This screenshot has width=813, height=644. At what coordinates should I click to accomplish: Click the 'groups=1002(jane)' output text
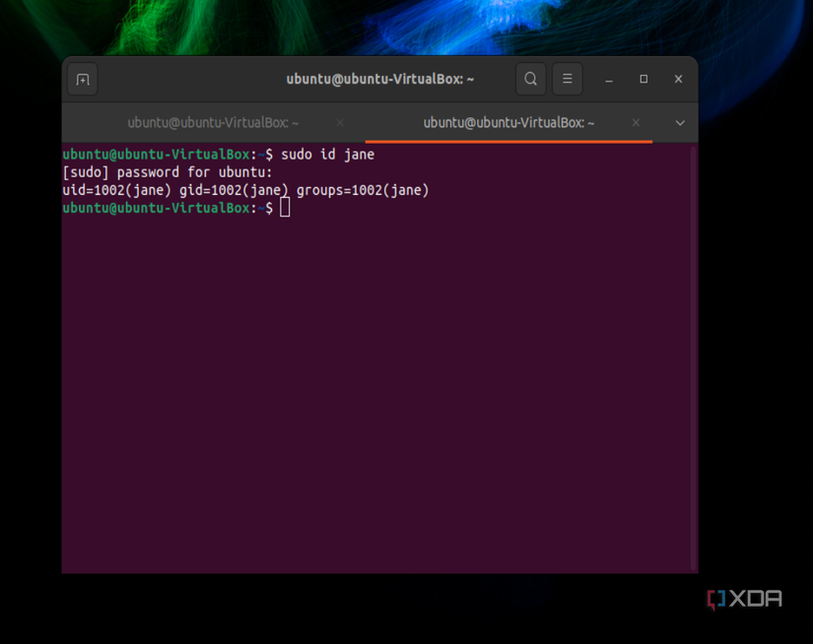click(363, 190)
